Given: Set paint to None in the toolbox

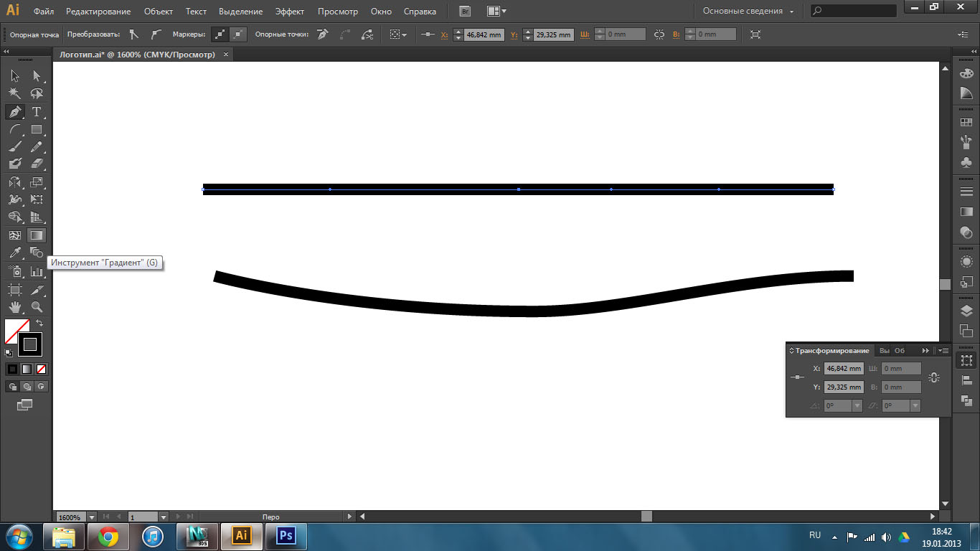Looking at the screenshot, I should coord(41,369).
